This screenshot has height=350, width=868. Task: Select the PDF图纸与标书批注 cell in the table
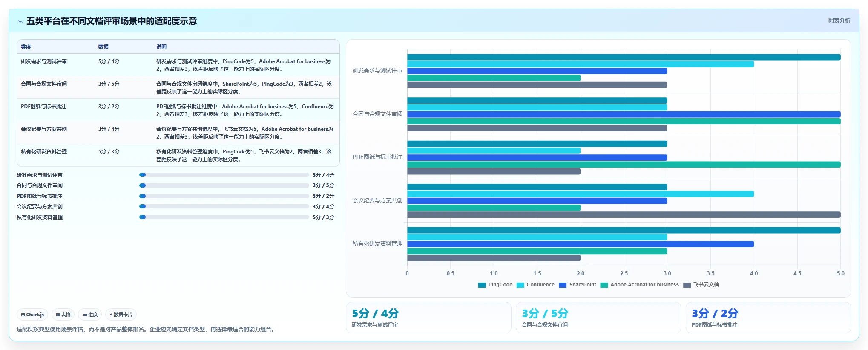pos(43,107)
